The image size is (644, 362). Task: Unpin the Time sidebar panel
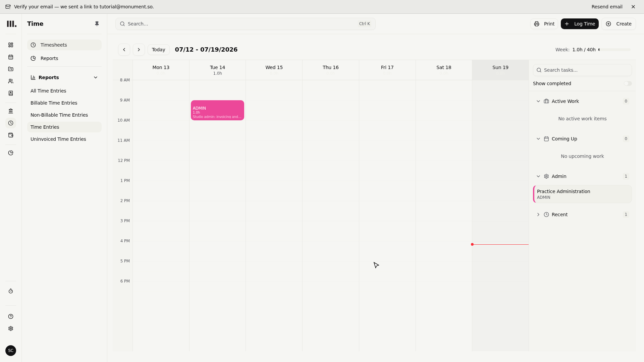97,24
